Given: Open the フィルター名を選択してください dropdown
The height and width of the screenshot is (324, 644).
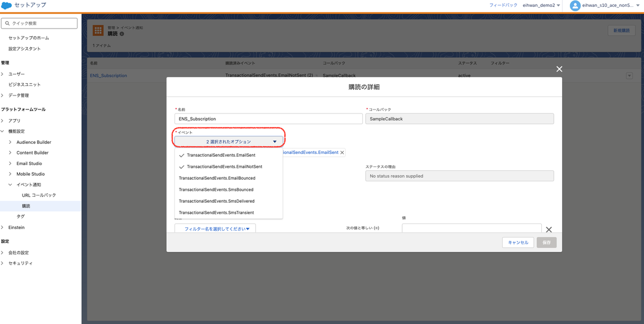Looking at the screenshot, I should click(215, 229).
